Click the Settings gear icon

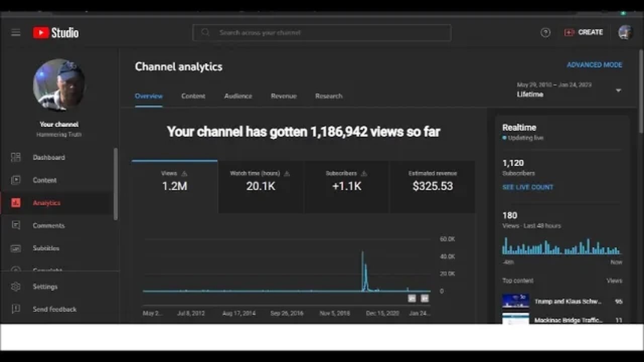click(16, 287)
